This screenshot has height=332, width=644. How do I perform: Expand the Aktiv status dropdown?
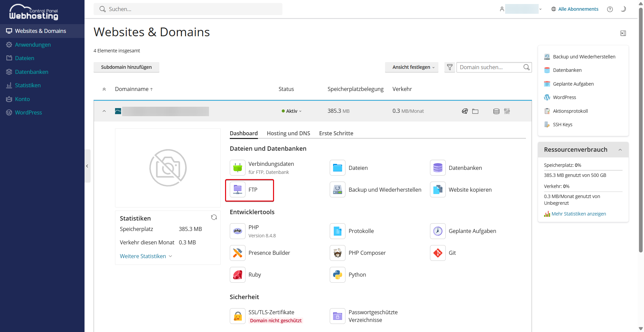tap(292, 111)
